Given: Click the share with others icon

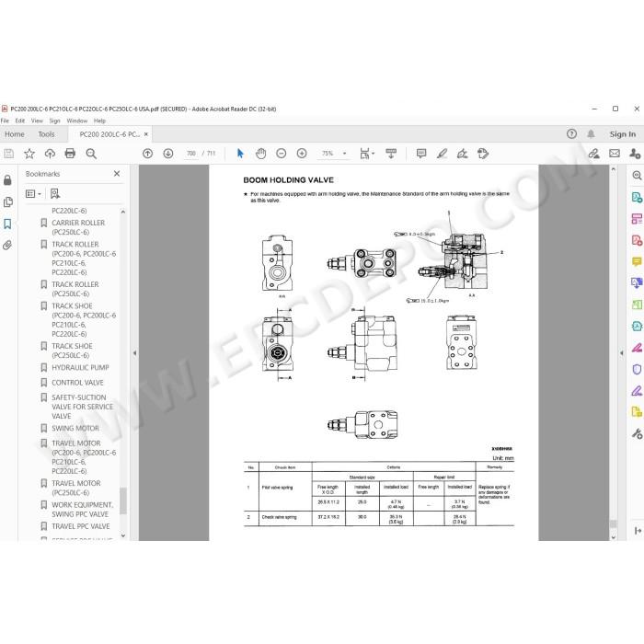Looking at the screenshot, I should point(635,154).
